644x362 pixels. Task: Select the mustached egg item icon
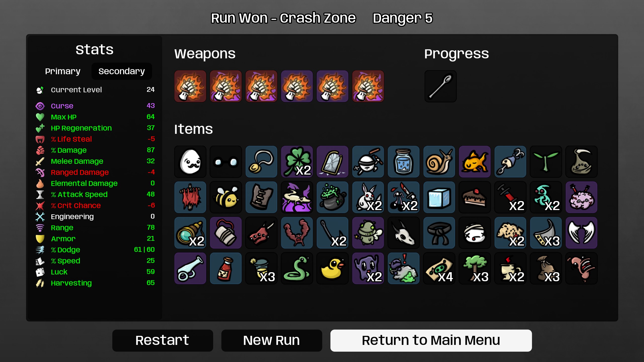click(x=190, y=162)
